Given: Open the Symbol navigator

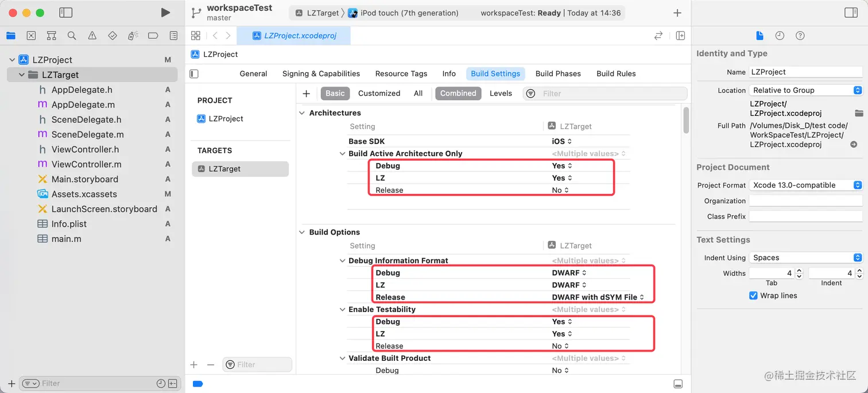Looking at the screenshot, I should (51, 36).
